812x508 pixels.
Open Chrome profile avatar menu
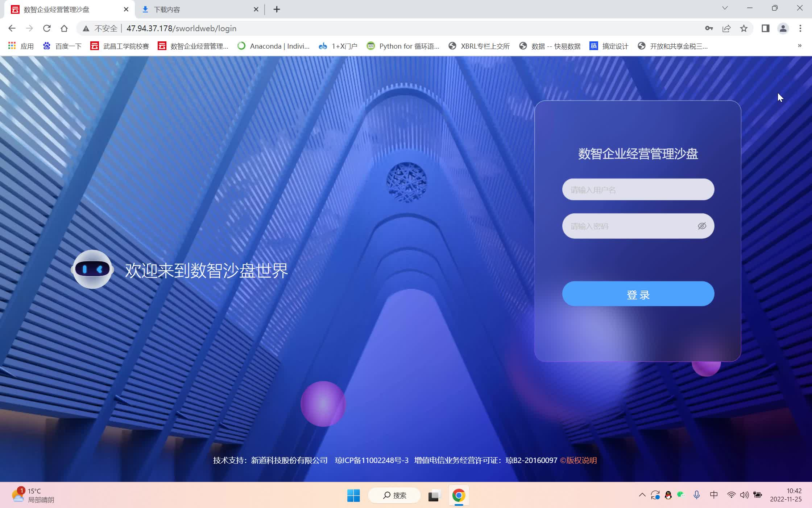coord(783,28)
